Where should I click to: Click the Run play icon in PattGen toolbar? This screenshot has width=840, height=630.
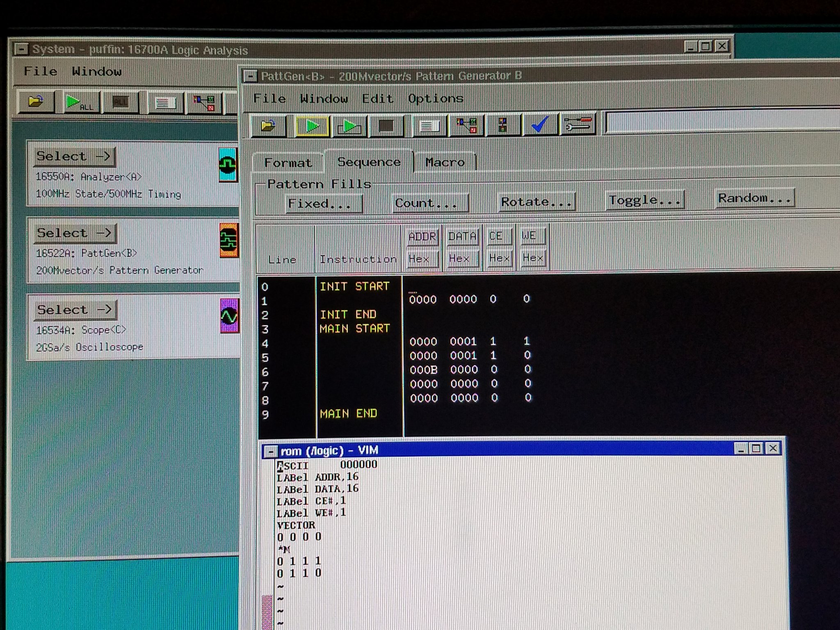[313, 126]
